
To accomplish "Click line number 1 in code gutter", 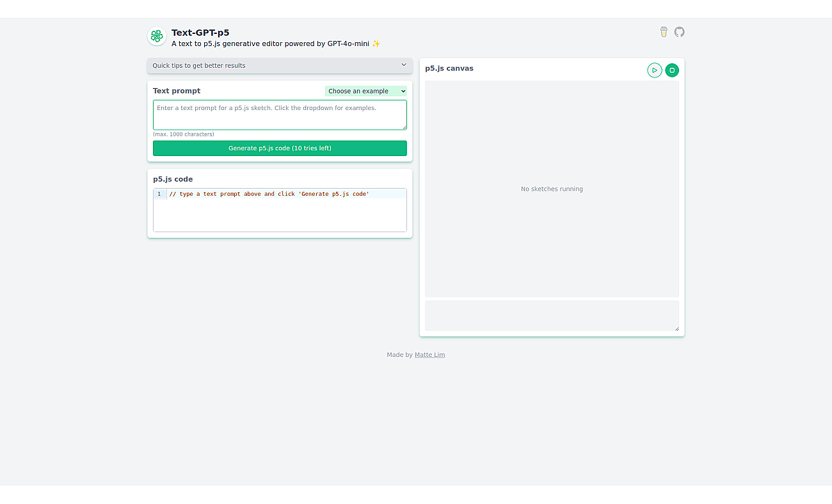I will pyautogui.click(x=159, y=194).
